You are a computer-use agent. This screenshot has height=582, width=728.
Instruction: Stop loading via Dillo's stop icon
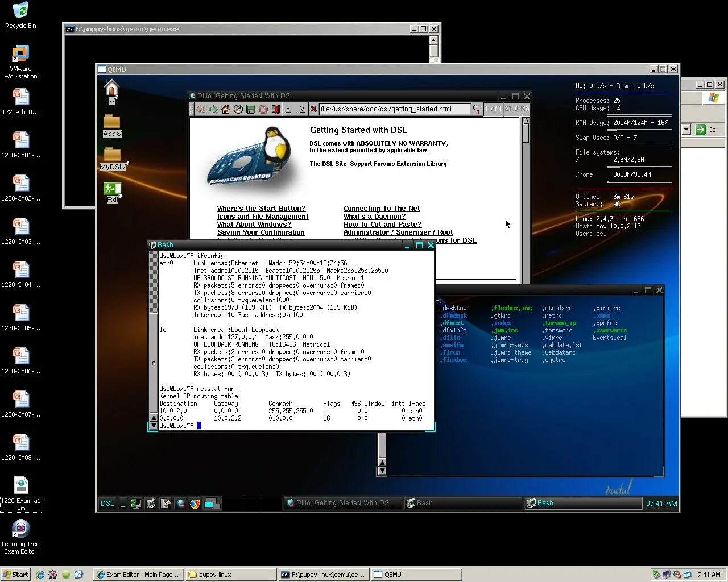pyautogui.click(x=263, y=109)
